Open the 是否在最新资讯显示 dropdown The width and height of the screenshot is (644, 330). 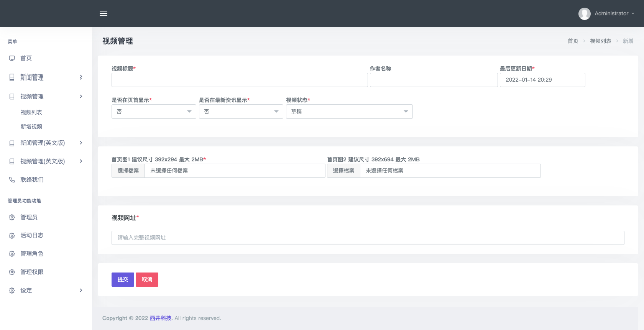click(241, 112)
